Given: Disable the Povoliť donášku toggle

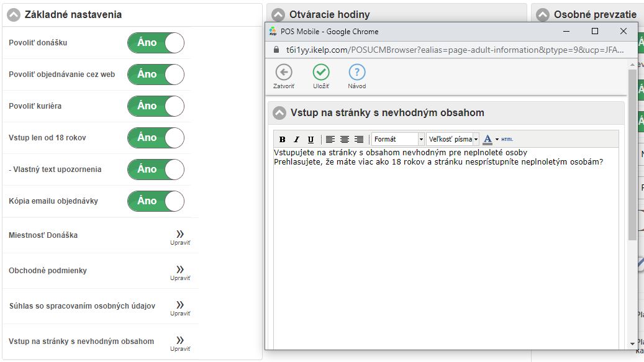Looking at the screenshot, I should tap(156, 43).
